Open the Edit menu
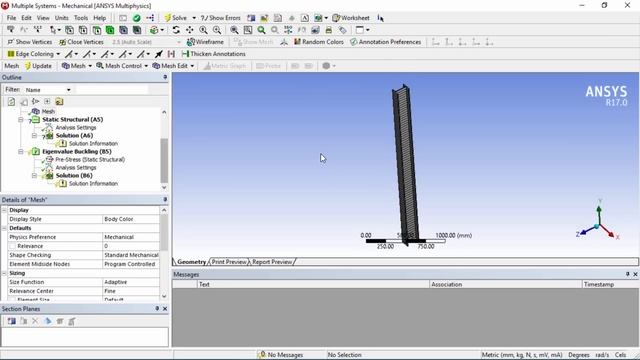Image resolution: width=640 pixels, height=360 pixels. (26, 18)
